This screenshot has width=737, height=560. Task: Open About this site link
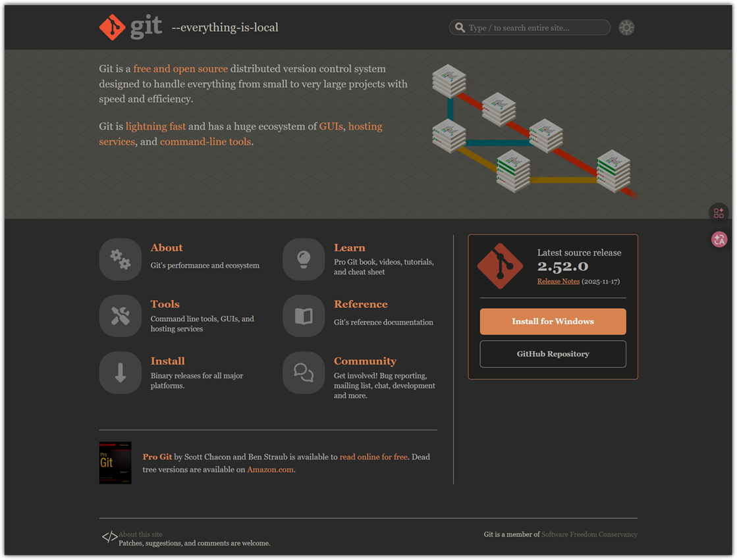(x=140, y=534)
